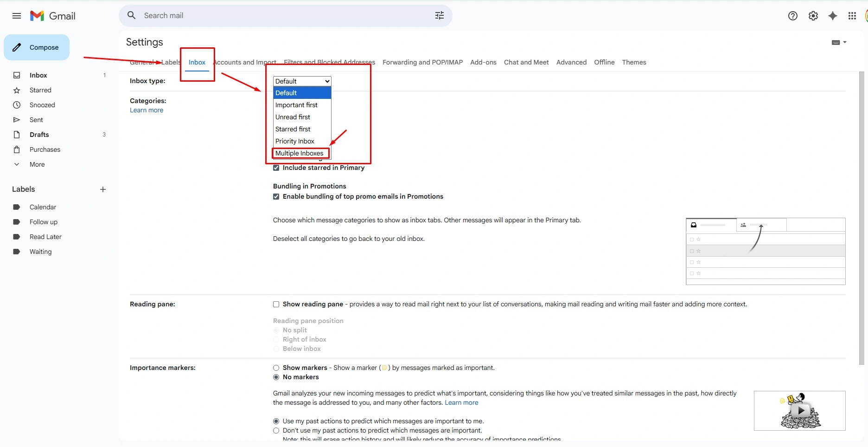The image size is (868, 447).
Task: Click the Inbox folder icon in sidebar
Action: tap(17, 75)
